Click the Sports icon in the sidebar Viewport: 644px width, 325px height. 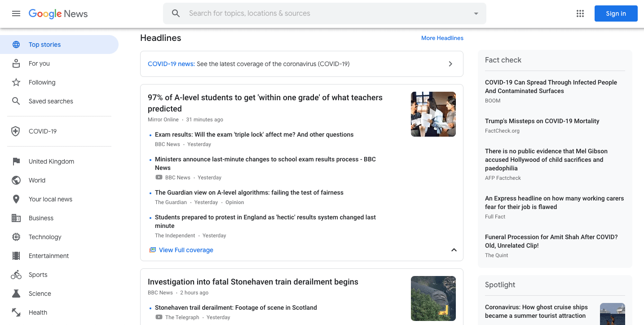16,275
